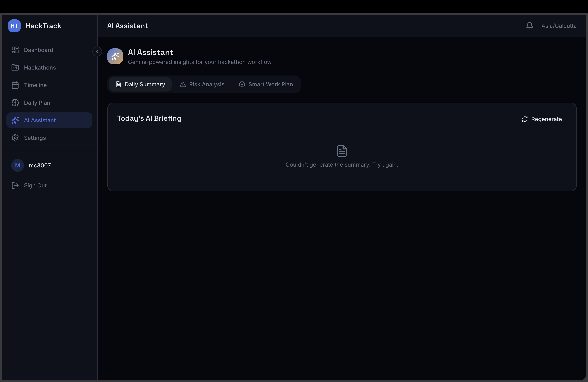Screen dimensions: 588x382
Task: Select the Daily Summary tab
Action: (x=140, y=84)
